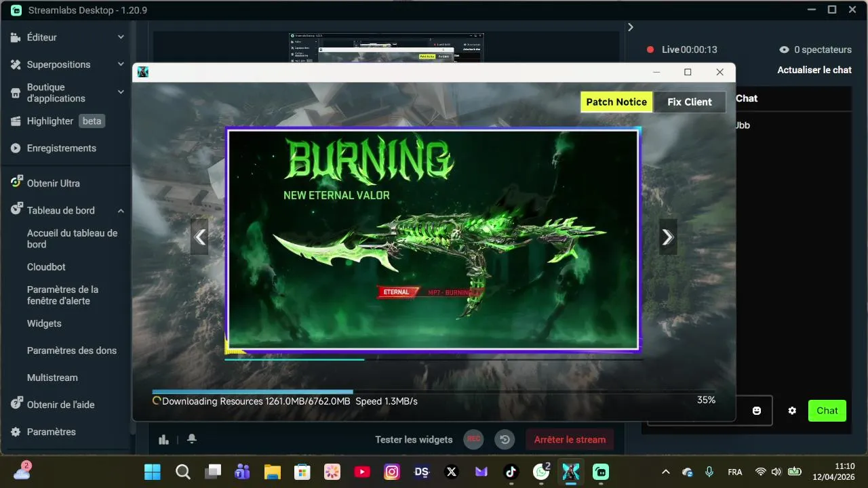Click the Enregistrements play icon
The image size is (868, 488).
pyautogui.click(x=16, y=148)
